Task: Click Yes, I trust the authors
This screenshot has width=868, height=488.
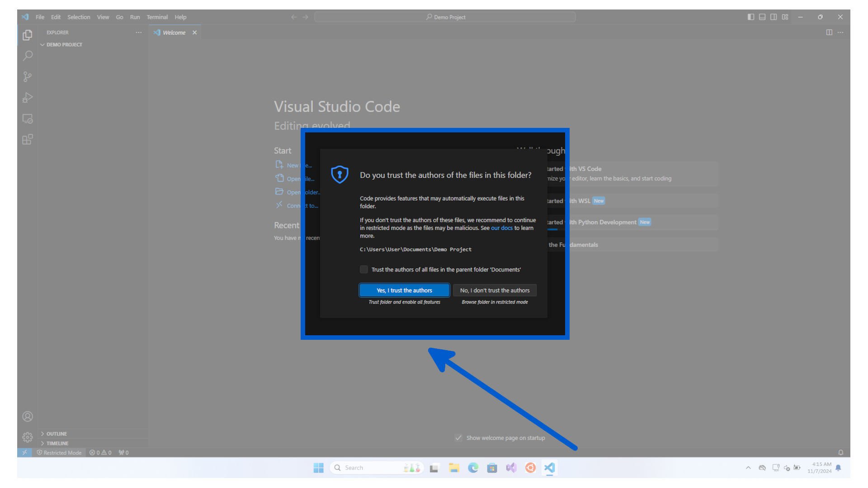Action: click(x=404, y=290)
